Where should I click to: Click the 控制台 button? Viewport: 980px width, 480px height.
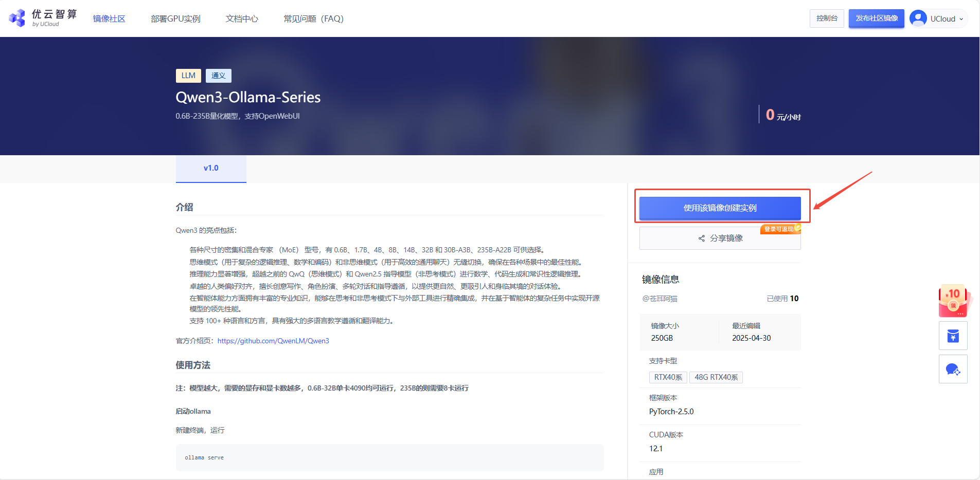click(x=827, y=19)
